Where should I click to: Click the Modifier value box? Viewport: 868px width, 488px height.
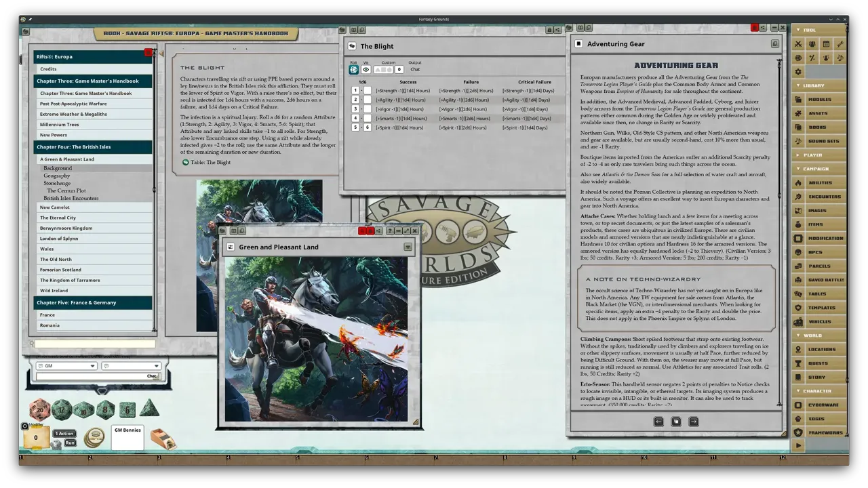36,438
